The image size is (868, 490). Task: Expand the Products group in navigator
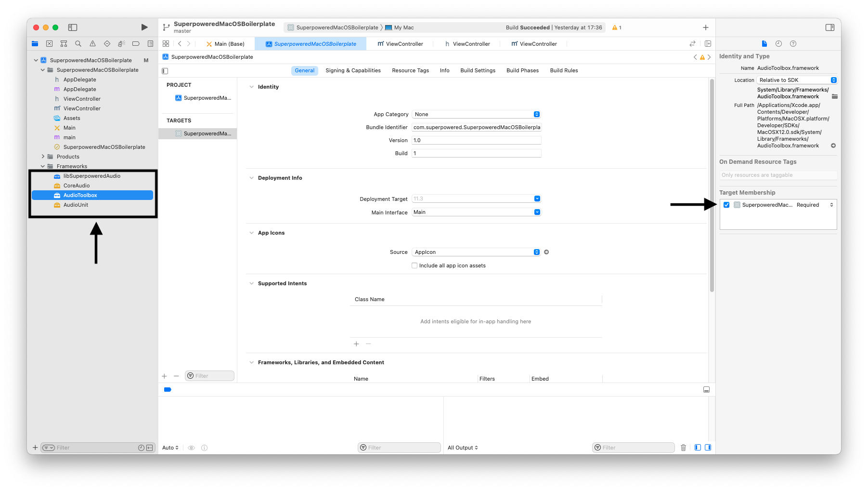(43, 157)
